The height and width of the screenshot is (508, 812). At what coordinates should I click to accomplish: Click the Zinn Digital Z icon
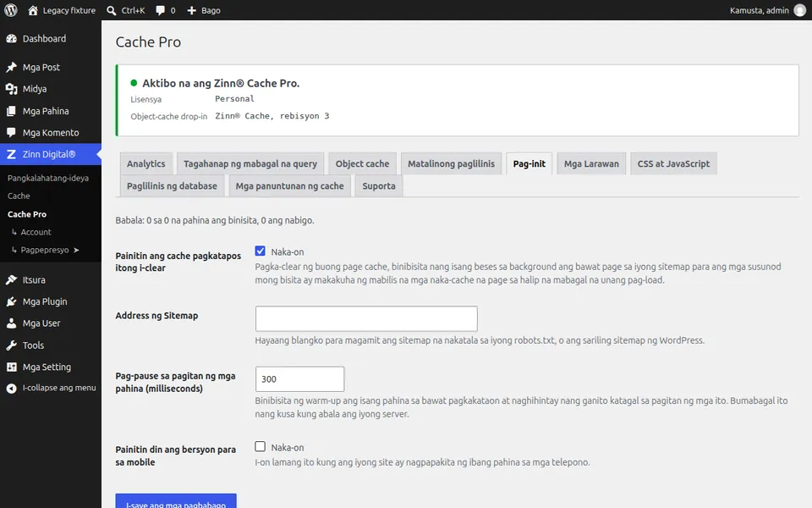tap(11, 154)
